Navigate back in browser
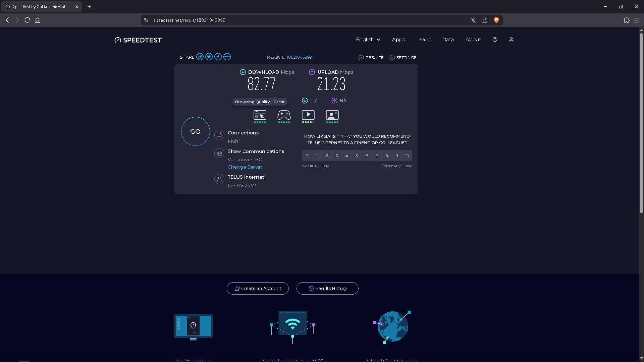644x362 pixels. [x=7, y=20]
